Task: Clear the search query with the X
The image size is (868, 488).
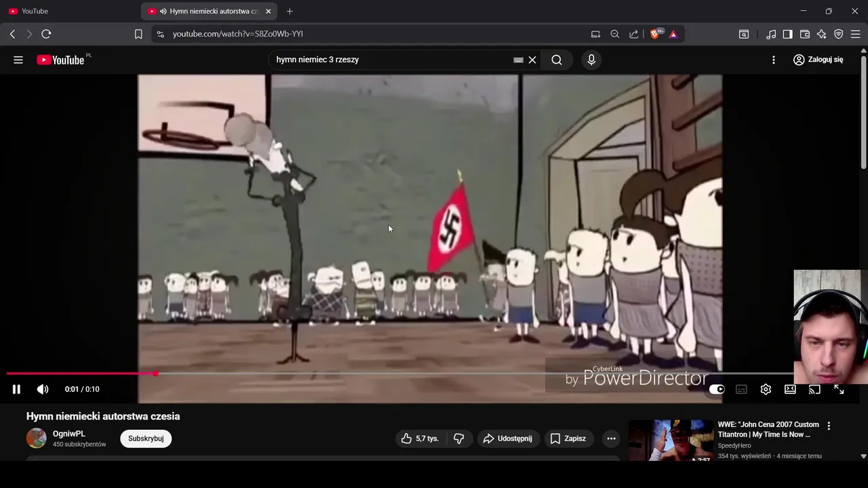Action: [x=532, y=60]
